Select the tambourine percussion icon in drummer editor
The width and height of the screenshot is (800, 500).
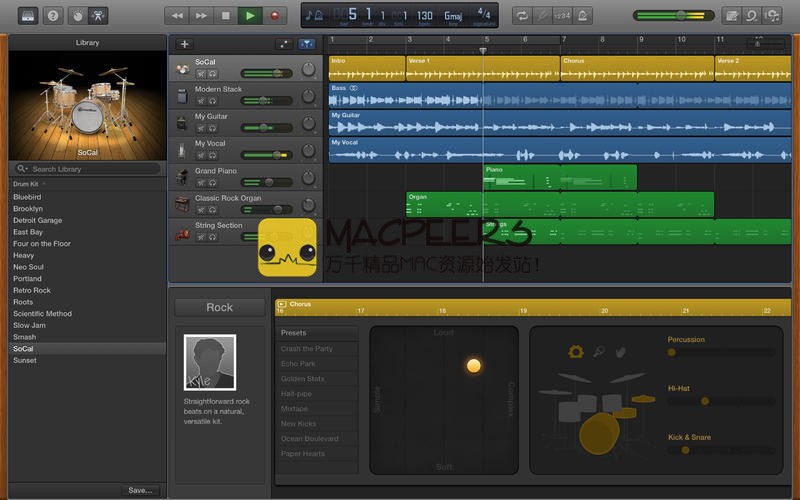pos(576,352)
